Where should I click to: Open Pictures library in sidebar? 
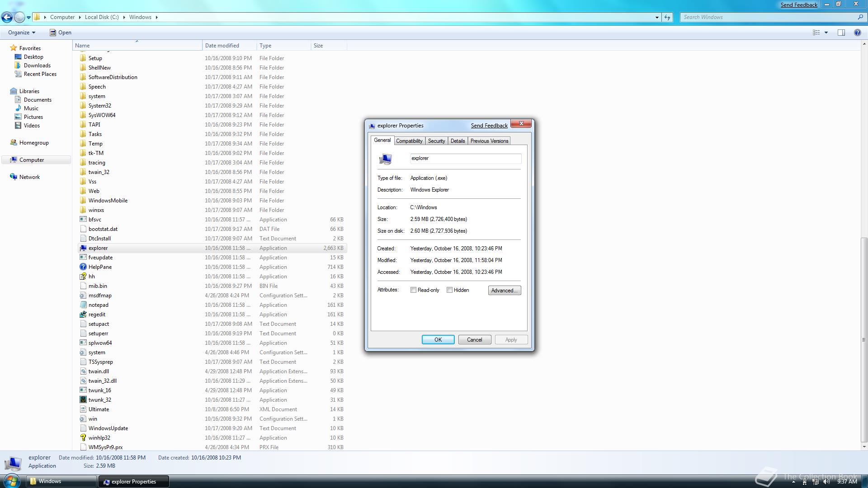(x=33, y=117)
